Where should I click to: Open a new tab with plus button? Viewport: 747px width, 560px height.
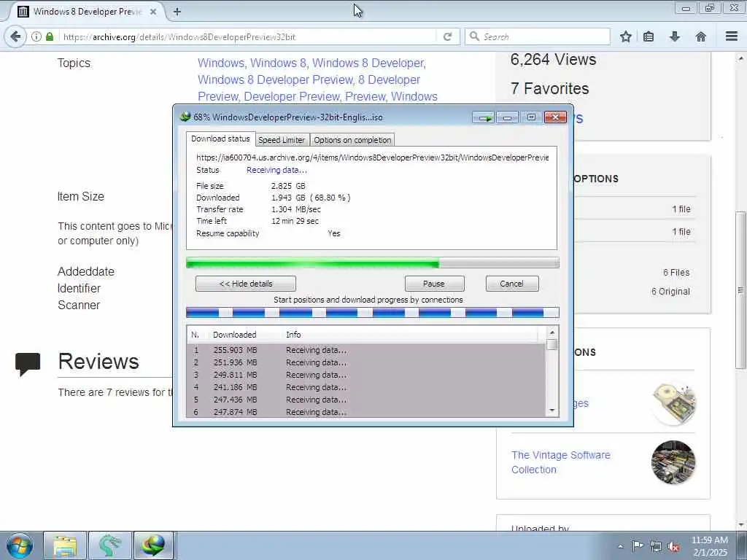click(x=177, y=12)
